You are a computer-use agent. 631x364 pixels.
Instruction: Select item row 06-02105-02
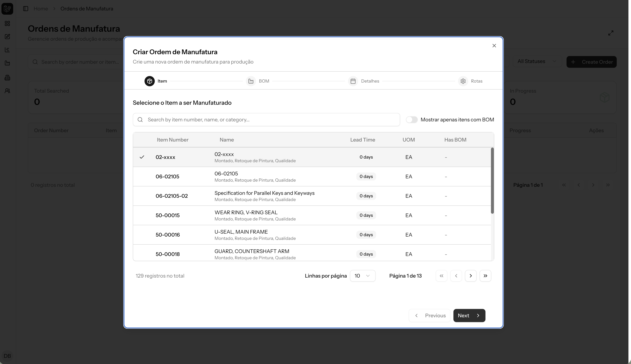pos(172,196)
